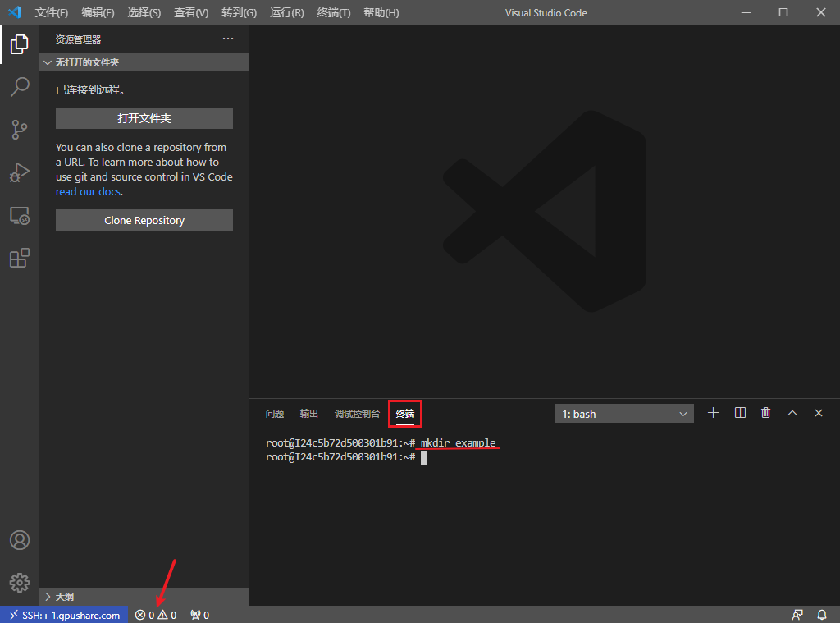Screen dimensions: 840x623
Task: Expand the 大纲 outline section
Action: (144, 596)
